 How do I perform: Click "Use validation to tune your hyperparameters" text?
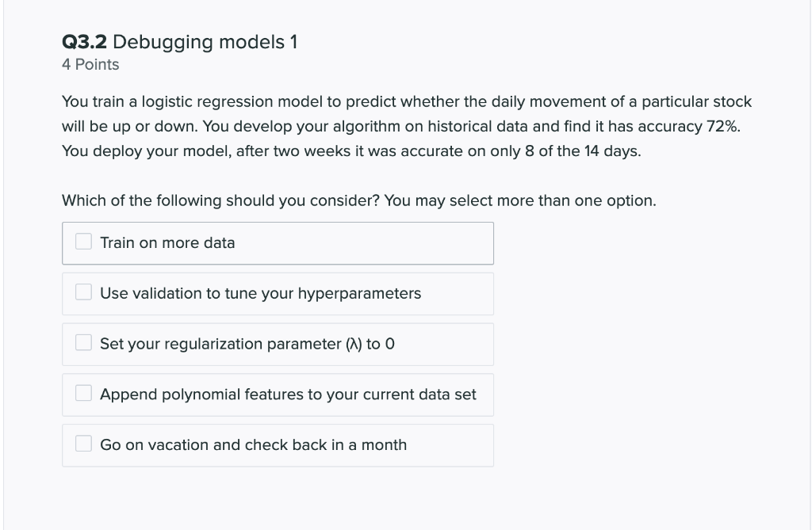pos(260,293)
